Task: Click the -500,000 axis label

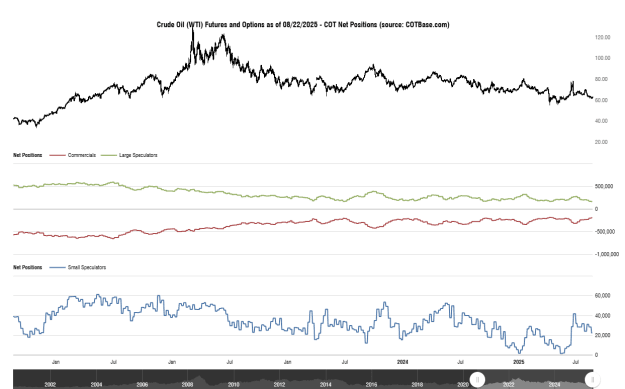Action: point(604,232)
